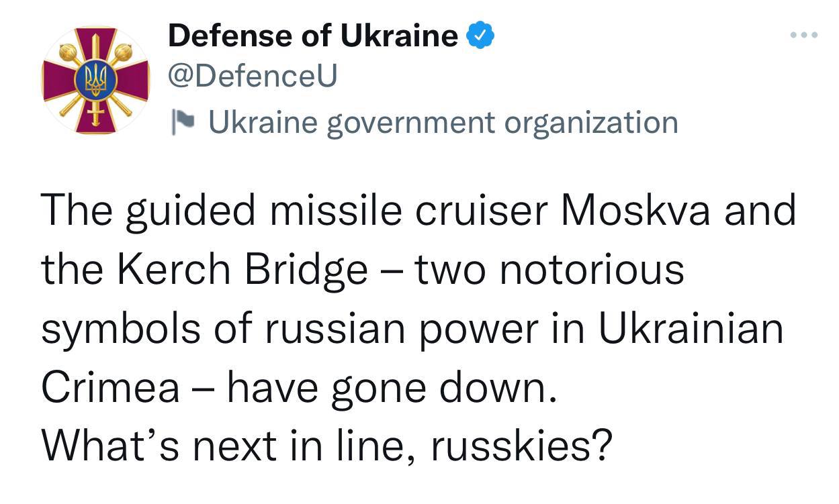Screen dimensions: 839x504
Task: Click the word Ukrainian in the tweet
Action: tap(690, 329)
